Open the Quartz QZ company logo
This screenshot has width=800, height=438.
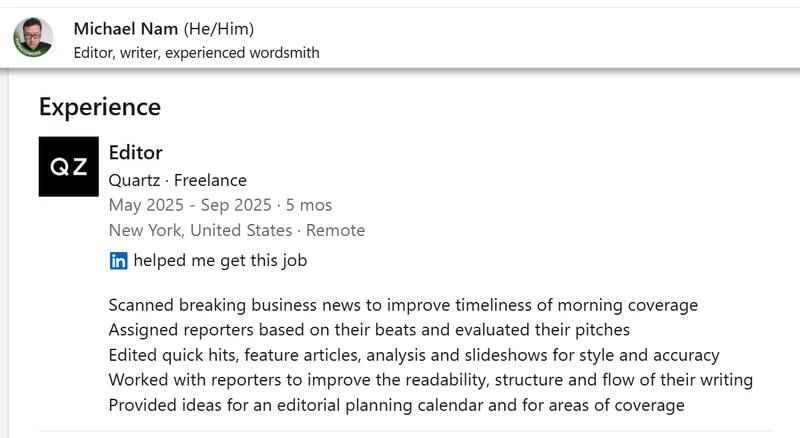pos(68,166)
